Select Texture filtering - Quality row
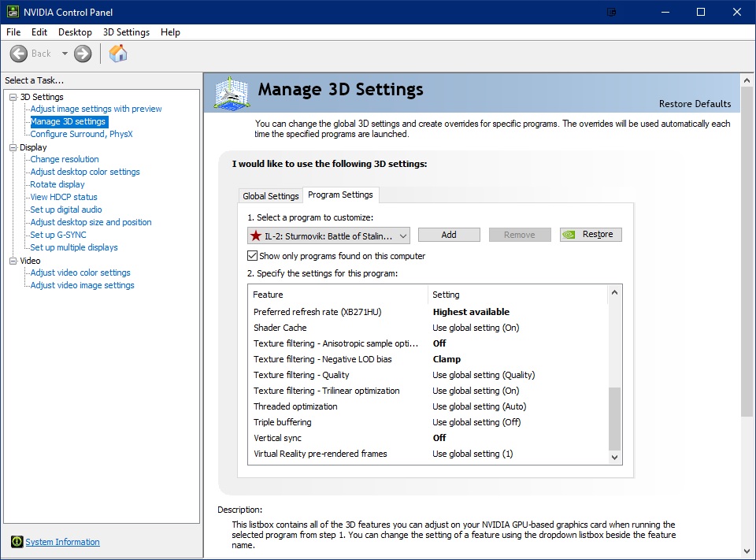Image resolution: width=756 pixels, height=560 pixels. click(x=428, y=375)
